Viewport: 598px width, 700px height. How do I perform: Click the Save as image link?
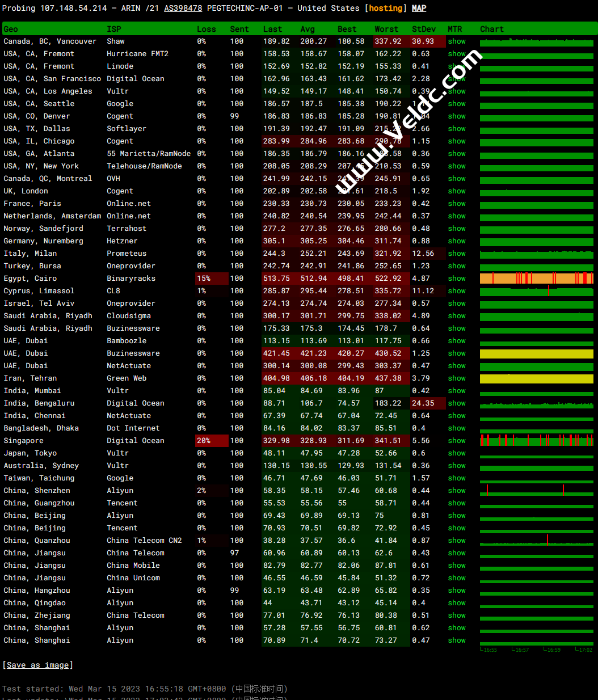[x=37, y=665]
